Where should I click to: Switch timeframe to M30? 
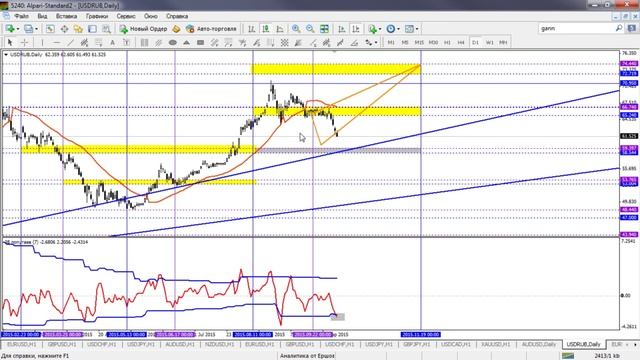tap(433, 42)
